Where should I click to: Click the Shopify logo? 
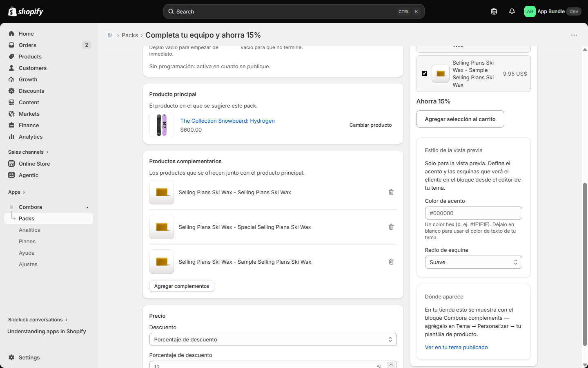click(26, 11)
